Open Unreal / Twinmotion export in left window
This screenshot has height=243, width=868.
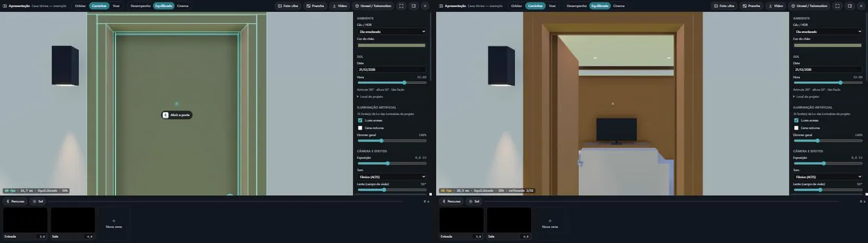[373, 6]
